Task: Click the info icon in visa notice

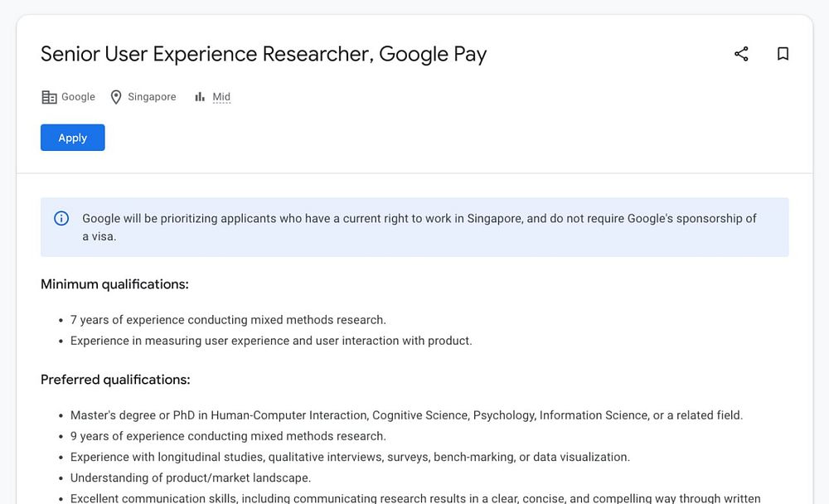Action: pos(61,218)
